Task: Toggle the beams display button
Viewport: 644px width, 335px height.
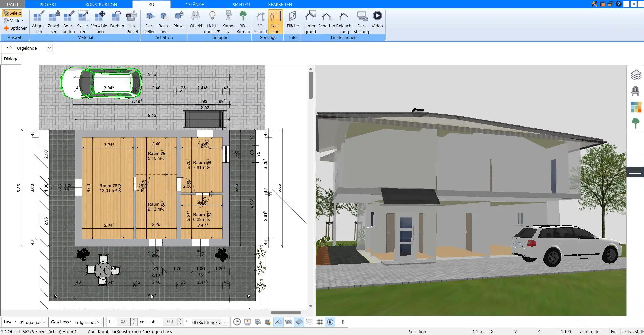Action: (289, 322)
